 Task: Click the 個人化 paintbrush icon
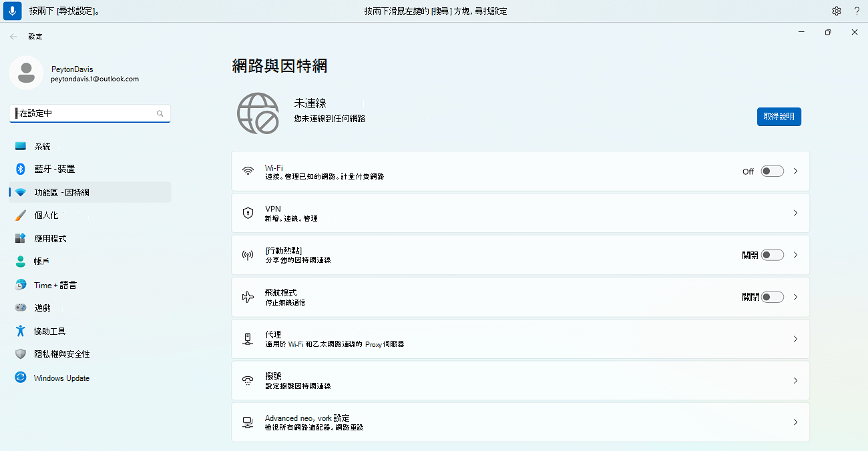(x=21, y=215)
